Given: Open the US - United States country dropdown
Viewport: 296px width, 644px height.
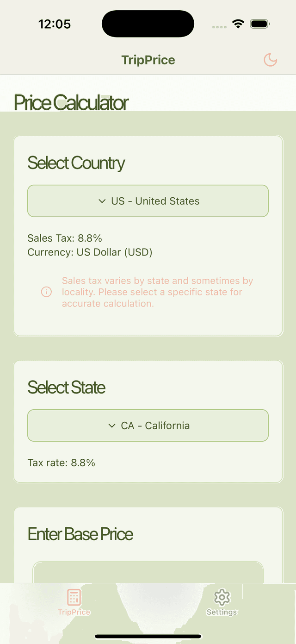Looking at the screenshot, I should (x=148, y=201).
